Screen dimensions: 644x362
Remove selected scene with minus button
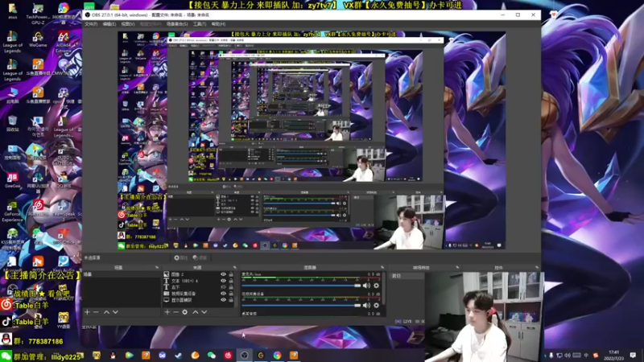(x=96, y=312)
